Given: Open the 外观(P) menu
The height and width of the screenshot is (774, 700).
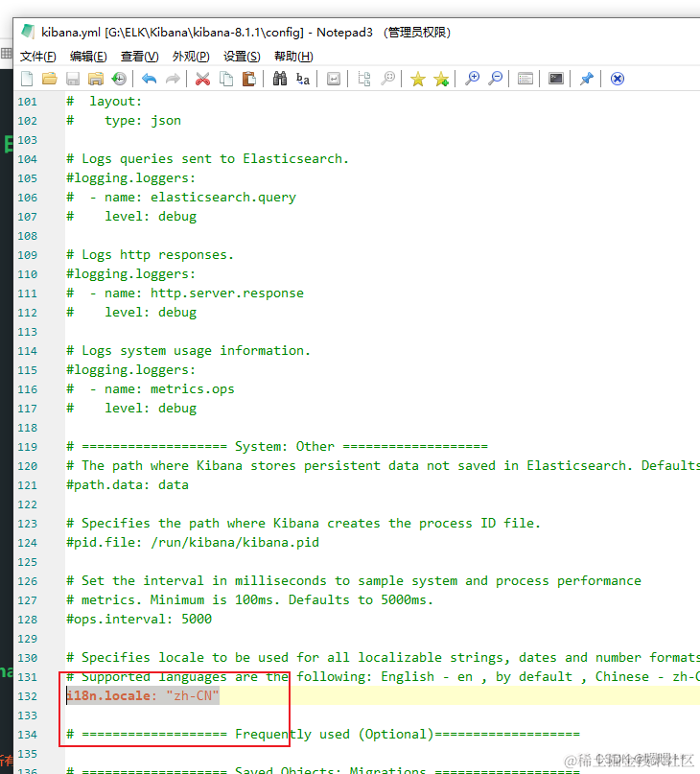Looking at the screenshot, I should [191, 57].
